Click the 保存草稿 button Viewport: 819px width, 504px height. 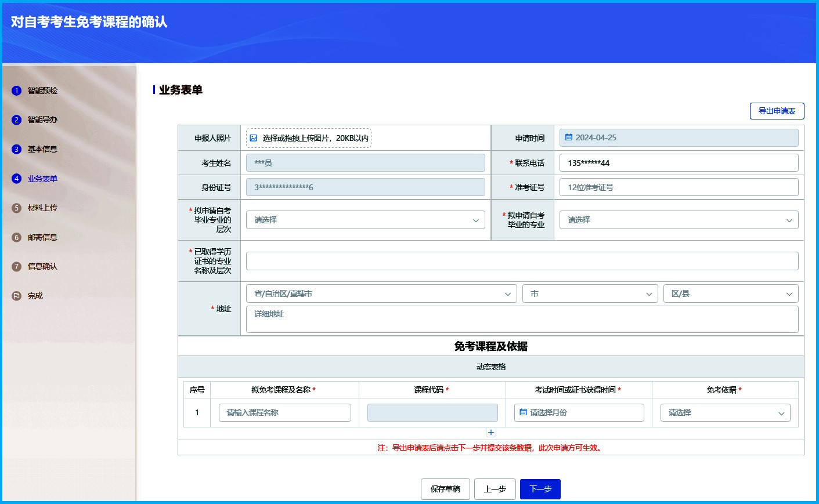click(445, 489)
